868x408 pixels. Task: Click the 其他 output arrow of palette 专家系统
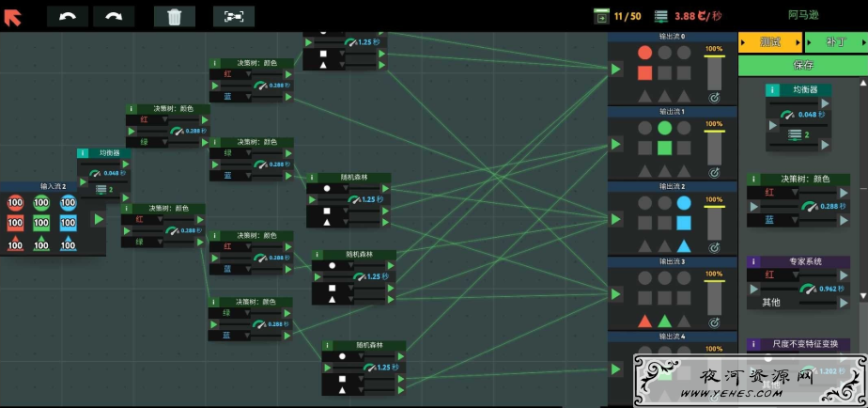pos(843,303)
